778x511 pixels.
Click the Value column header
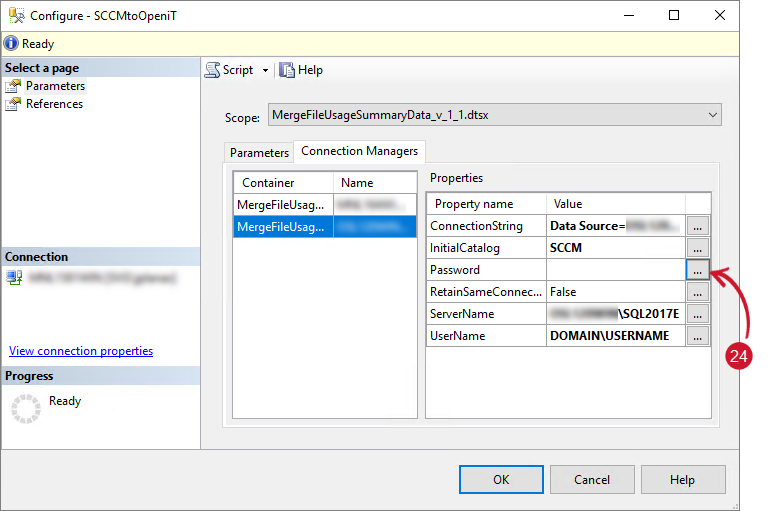tap(616, 204)
